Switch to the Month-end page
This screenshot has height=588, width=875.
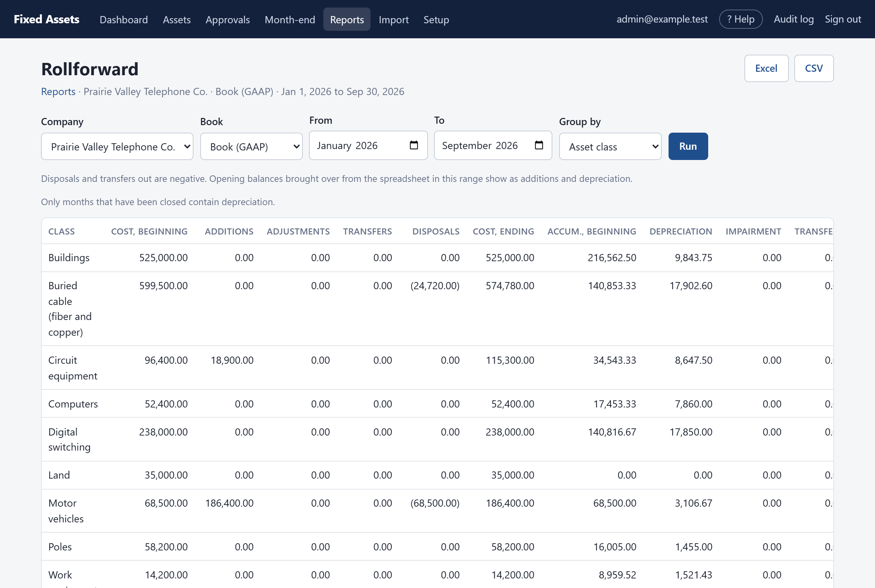(x=290, y=19)
